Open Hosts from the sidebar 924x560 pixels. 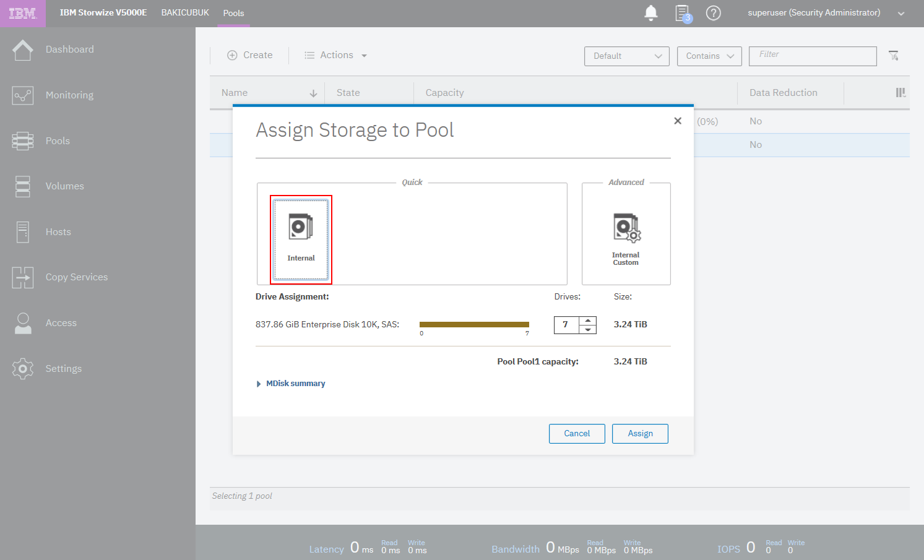tap(58, 232)
